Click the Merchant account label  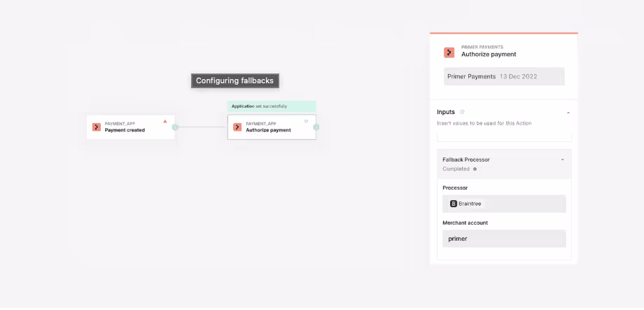tap(465, 223)
